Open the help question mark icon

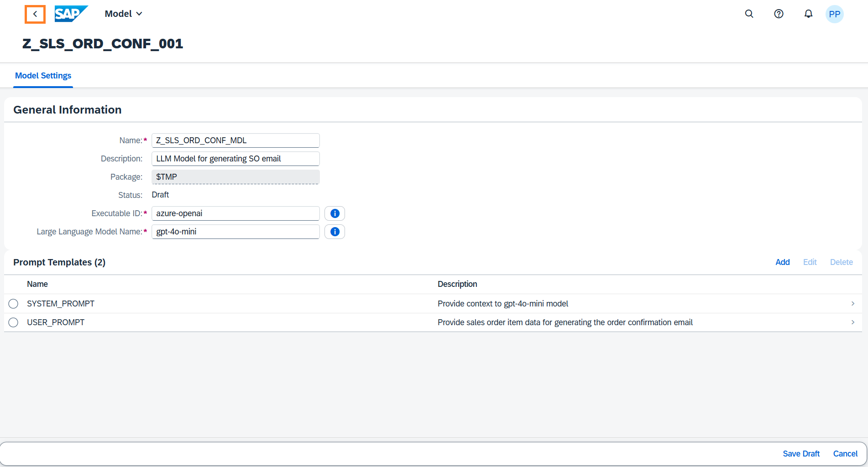tap(779, 14)
